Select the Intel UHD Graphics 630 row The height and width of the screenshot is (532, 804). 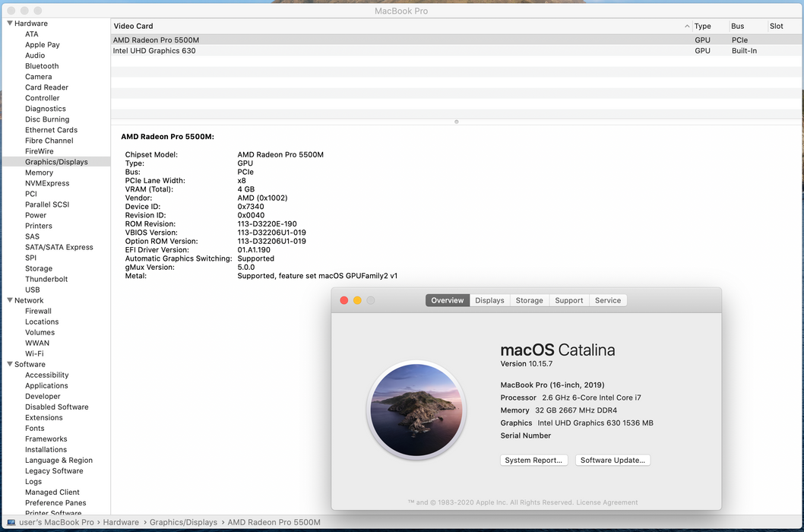pyautogui.click(x=457, y=51)
